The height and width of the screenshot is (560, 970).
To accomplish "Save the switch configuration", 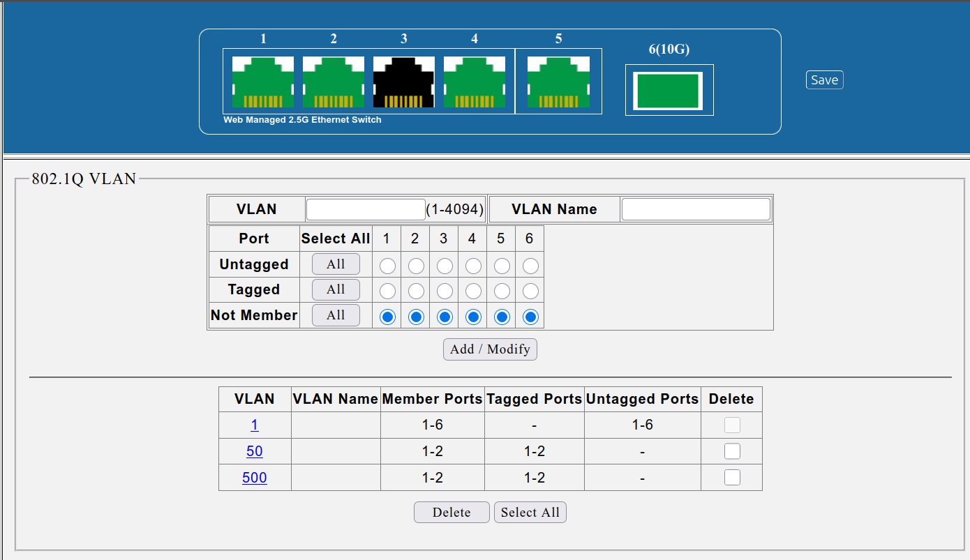I will (824, 80).
